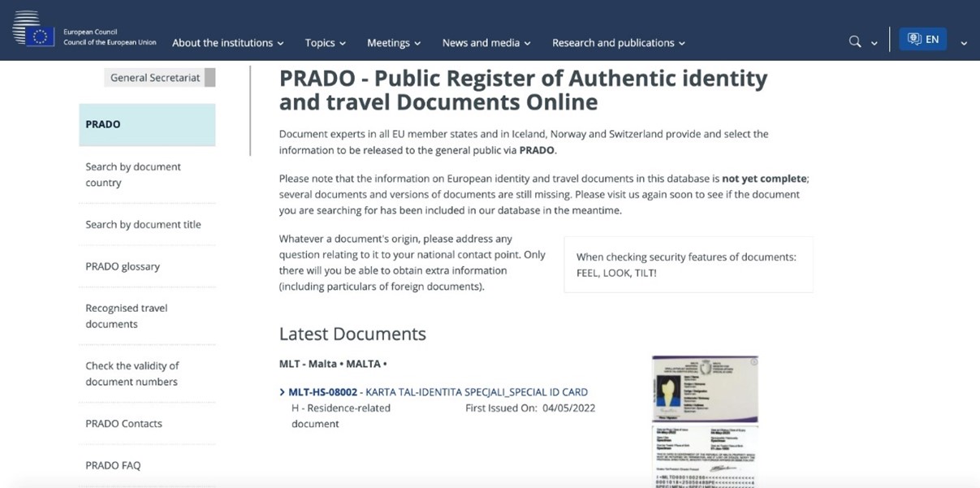The height and width of the screenshot is (488, 980).
Task: Open PRADO glossary link
Action: 123,266
